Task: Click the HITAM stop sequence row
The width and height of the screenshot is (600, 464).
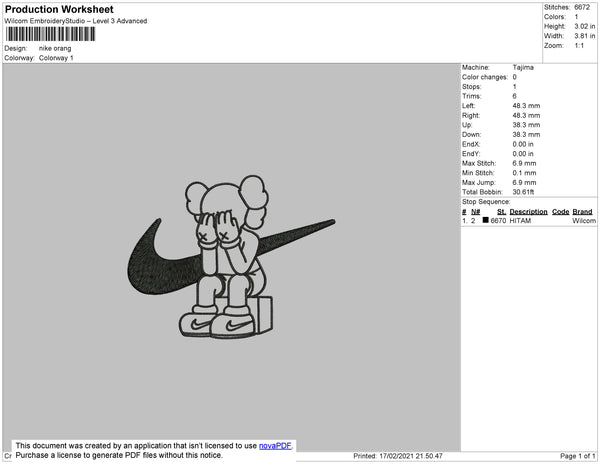Action: coord(529,221)
